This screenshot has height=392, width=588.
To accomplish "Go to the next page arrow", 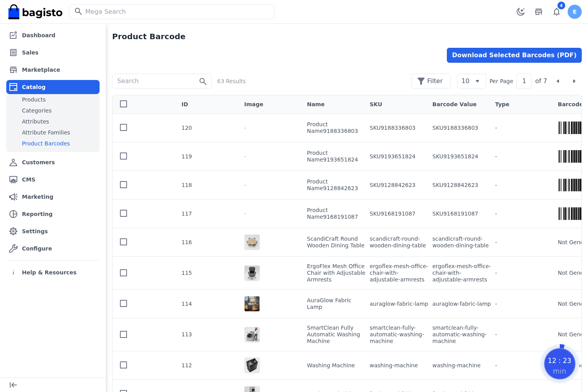I will tap(574, 81).
